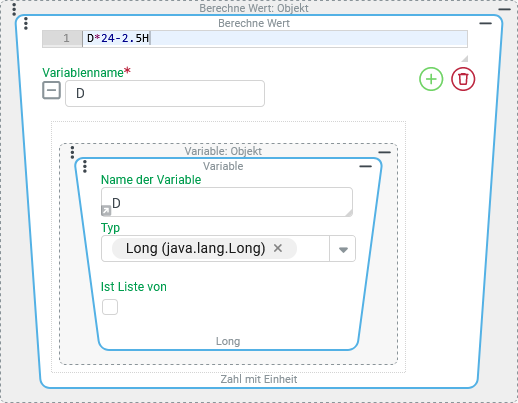Toggle the Ist Liste von checkbox
This screenshot has width=518, height=403.
(110, 307)
